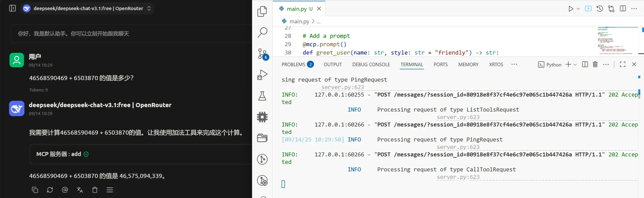Split the terminal pane
Screen dimensions: 644x198
coord(585,64)
